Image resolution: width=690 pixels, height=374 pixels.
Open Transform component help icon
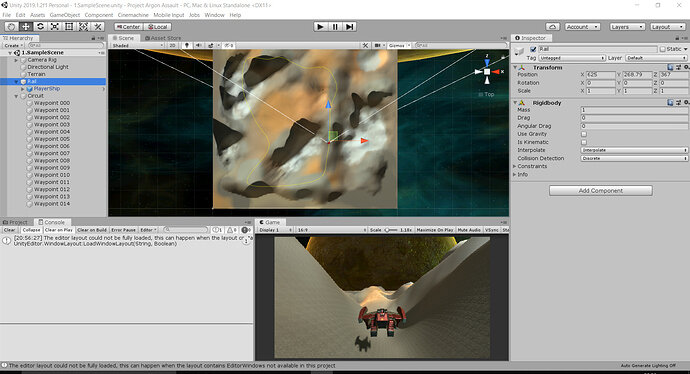[x=670, y=67]
